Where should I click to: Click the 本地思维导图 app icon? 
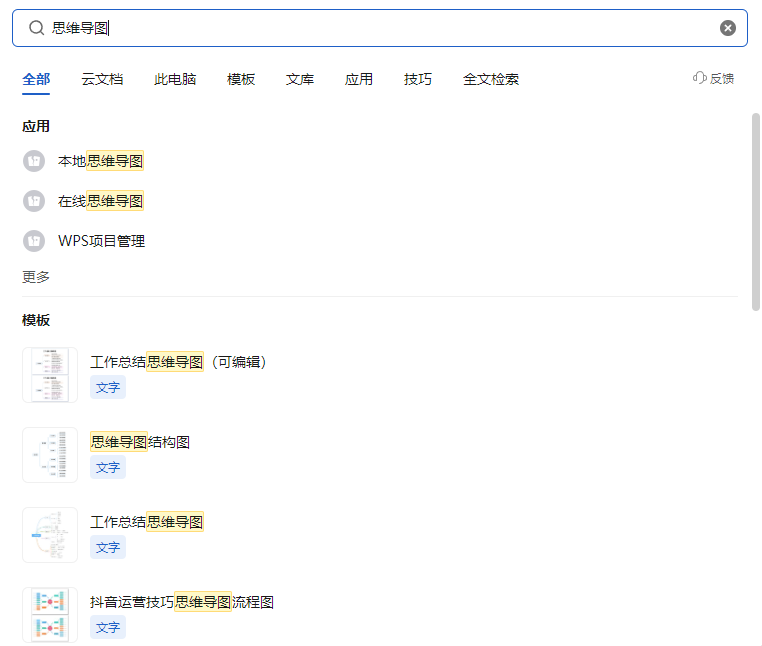tap(34, 161)
